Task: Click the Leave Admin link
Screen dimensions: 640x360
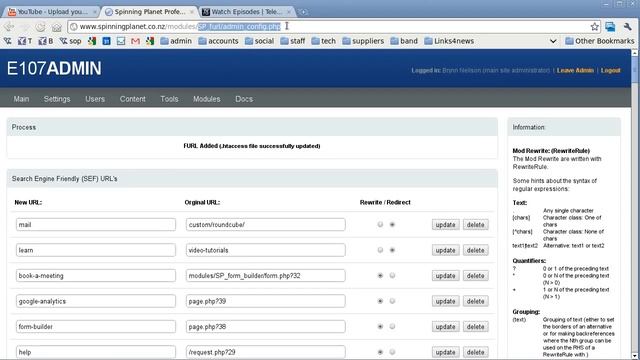Action: coord(575,70)
